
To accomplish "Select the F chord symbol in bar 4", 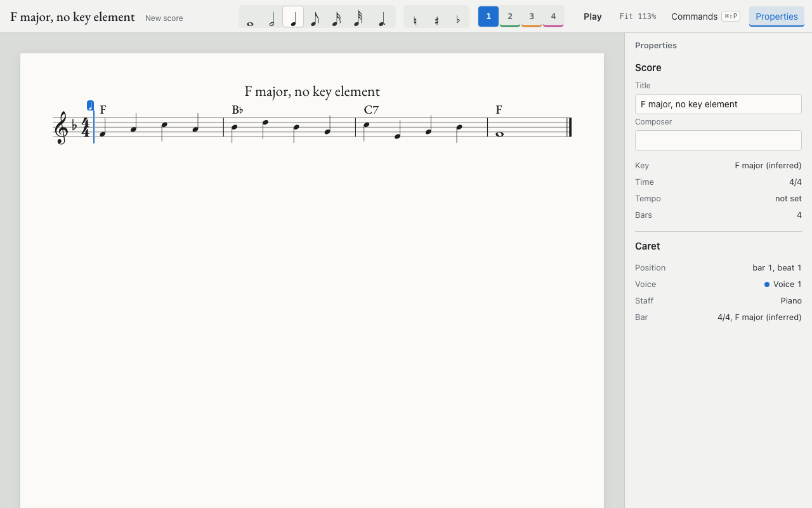I will click(499, 110).
